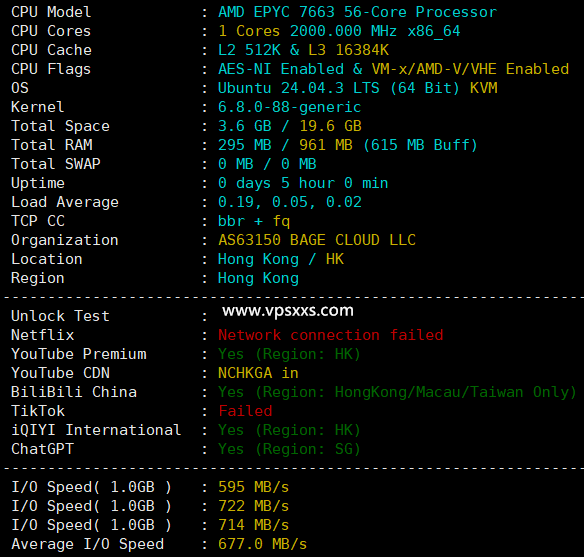Click the iQIYI International label
Image resolution: width=584 pixels, height=557 pixels.
(96, 430)
